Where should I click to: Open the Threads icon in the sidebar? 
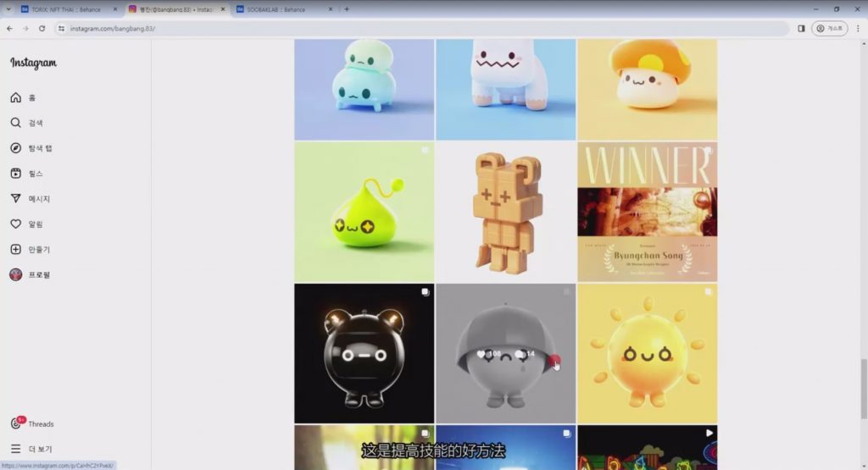[15, 423]
